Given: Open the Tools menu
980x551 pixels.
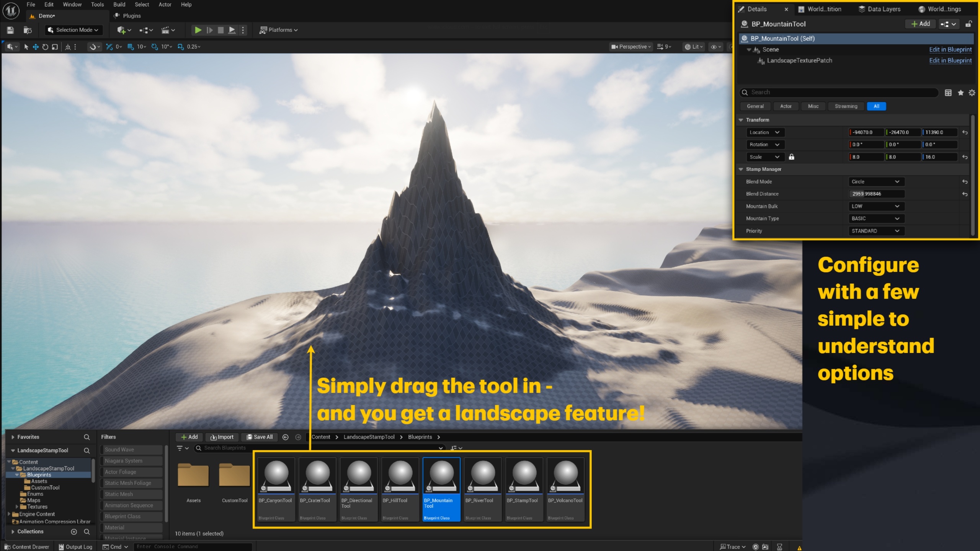Looking at the screenshot, I should point(97,5).
